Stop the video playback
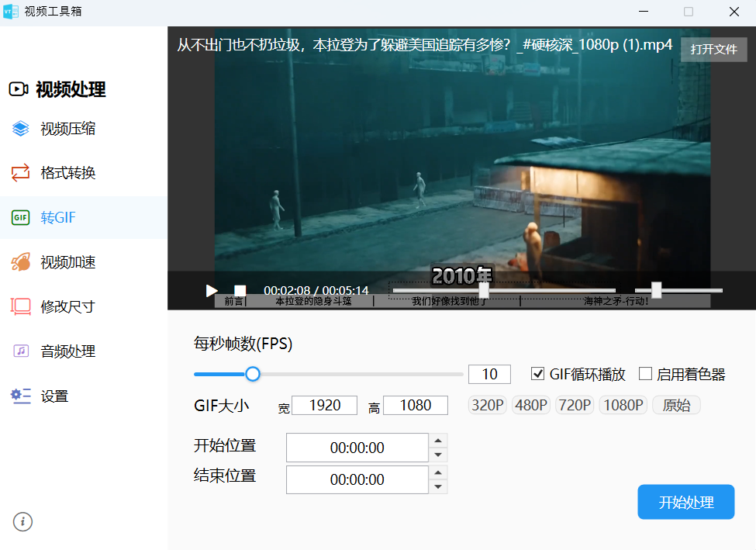 (240, 290)
